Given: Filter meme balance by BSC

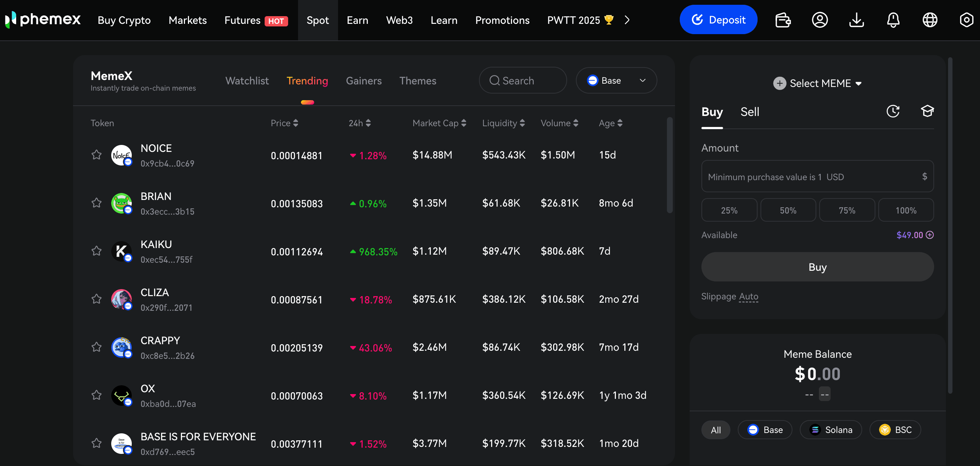Looking at the screenshot, I should click(x=895, y=430).
